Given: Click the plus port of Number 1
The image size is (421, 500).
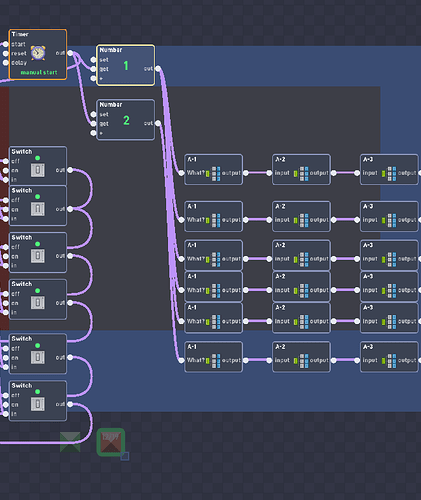Looking at the screenshot, I should click(93, 78).
